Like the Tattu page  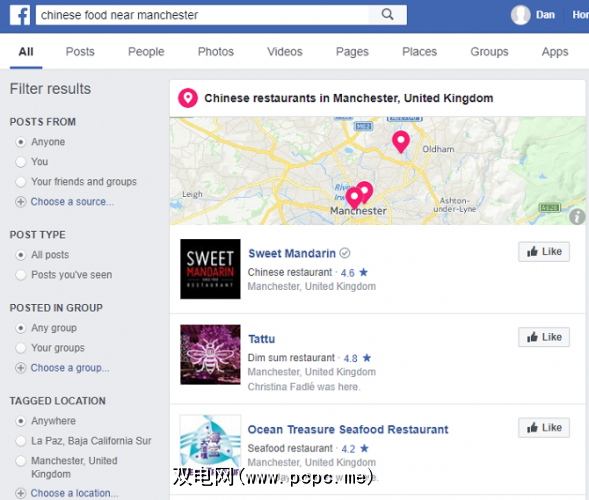544,337
